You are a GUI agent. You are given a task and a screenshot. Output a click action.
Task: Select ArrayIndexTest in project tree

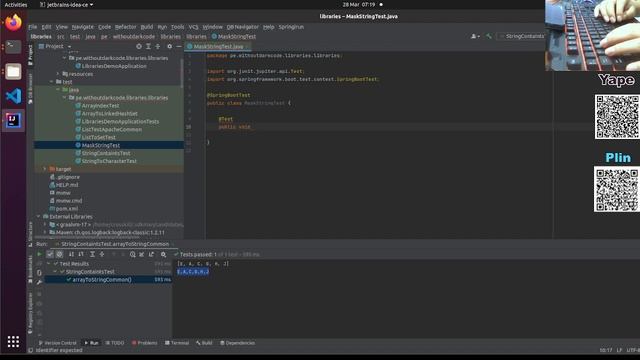tap(100, 106)
